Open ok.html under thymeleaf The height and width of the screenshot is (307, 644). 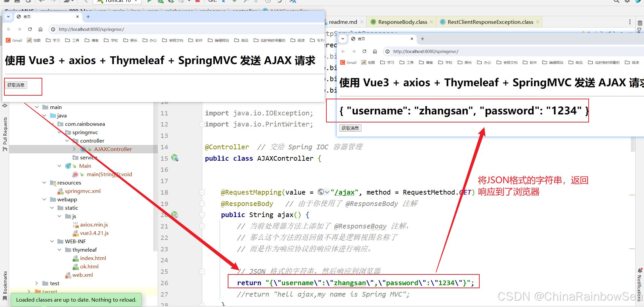89,266
